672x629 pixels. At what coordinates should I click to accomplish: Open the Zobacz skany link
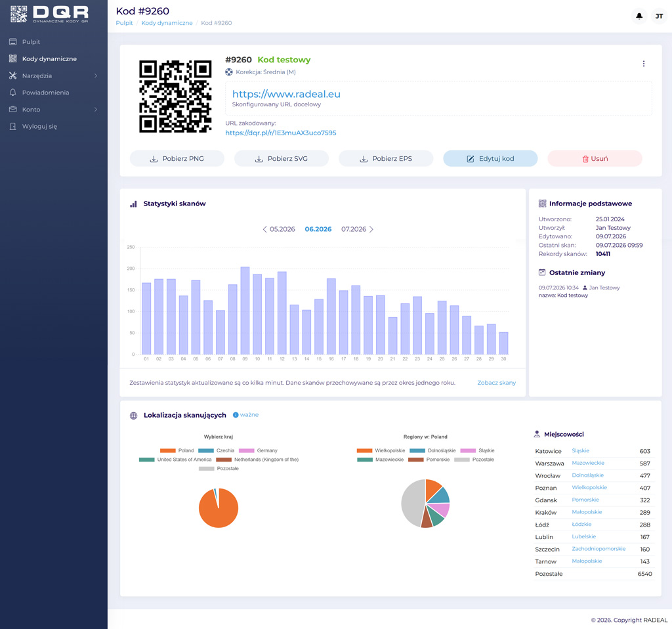pos(496,383)
